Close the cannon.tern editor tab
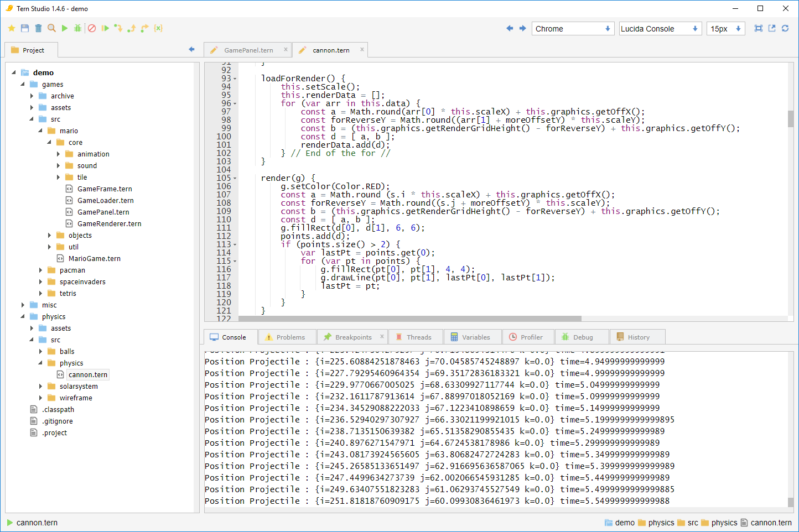The image size is (799, 532). (x=362, y=49)
